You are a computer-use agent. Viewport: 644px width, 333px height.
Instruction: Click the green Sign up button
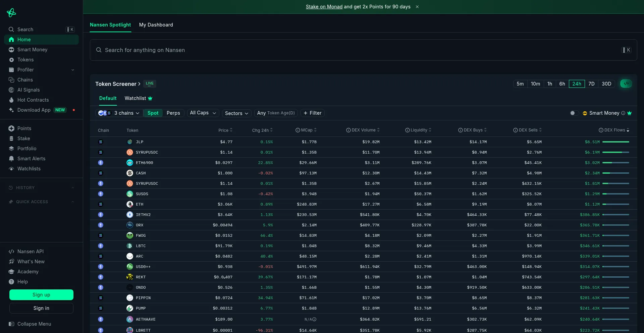41,295
